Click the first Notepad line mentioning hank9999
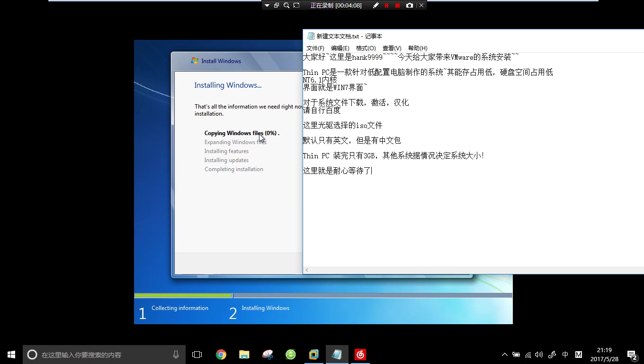The width and height of the screenshot is (644, 364). coord(411,57)
